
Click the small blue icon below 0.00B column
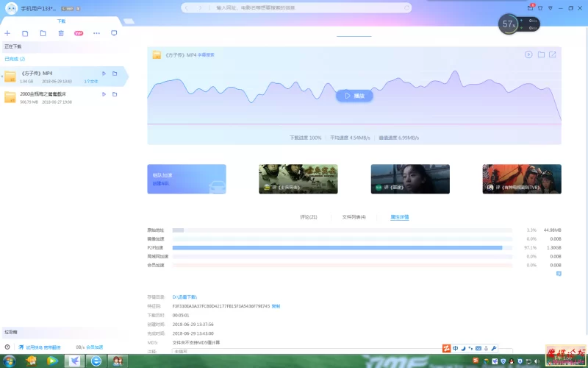[559, 274]
